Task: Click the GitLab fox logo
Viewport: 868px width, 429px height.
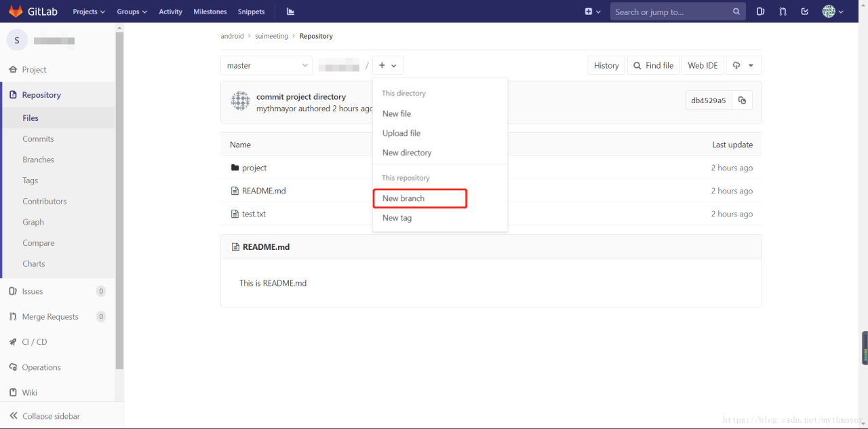Action: coord(16,12)
